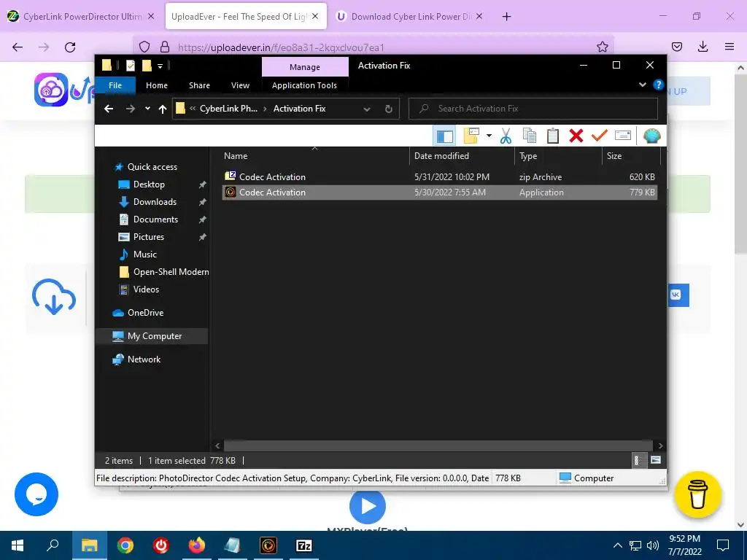The image size is (747, 560).
Task: Switch to CyberLink PowerDirector Ultimate Firefox tab
Action: pyautogui.click(x=81, y=16)
